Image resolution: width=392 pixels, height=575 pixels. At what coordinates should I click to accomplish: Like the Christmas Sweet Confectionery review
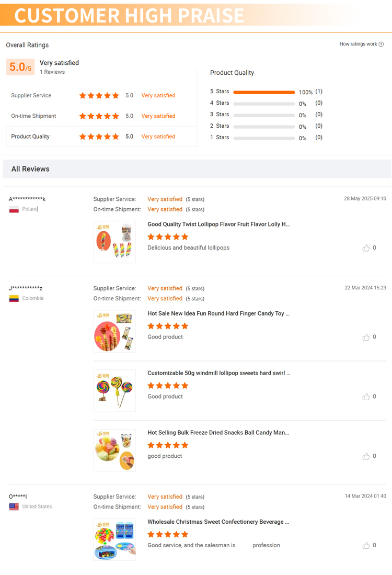point(366,546)
